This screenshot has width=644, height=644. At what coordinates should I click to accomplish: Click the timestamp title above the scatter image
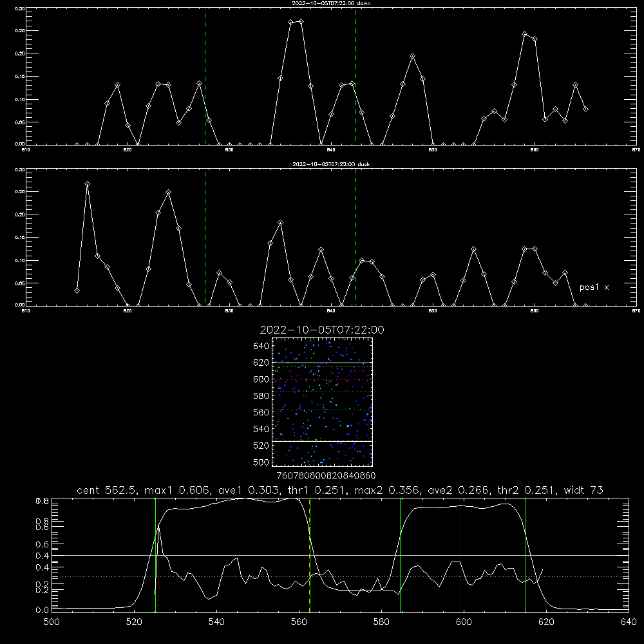(322, 330)
